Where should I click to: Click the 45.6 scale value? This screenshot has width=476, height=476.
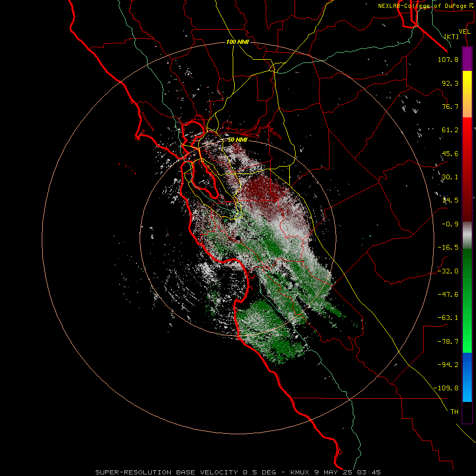450,153
